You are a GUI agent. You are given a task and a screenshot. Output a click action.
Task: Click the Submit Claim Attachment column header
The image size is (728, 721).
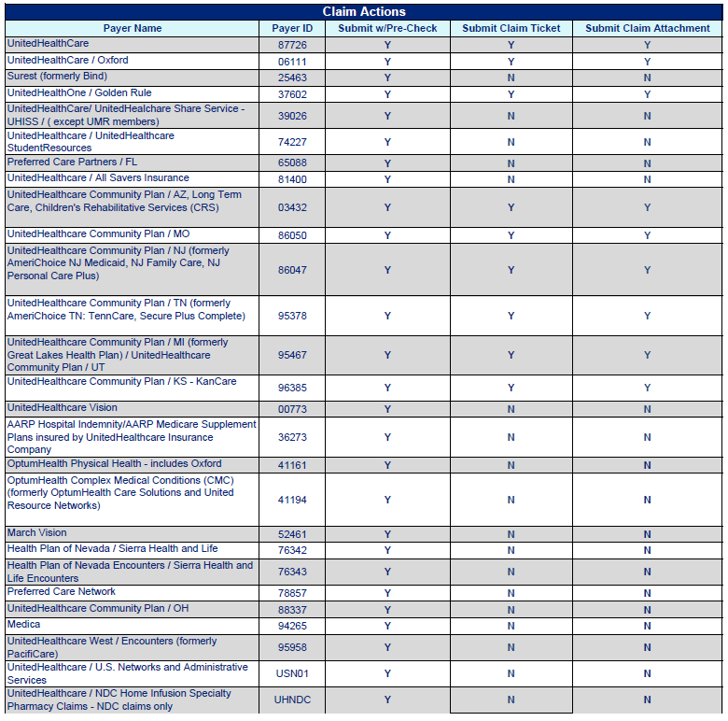648,28
